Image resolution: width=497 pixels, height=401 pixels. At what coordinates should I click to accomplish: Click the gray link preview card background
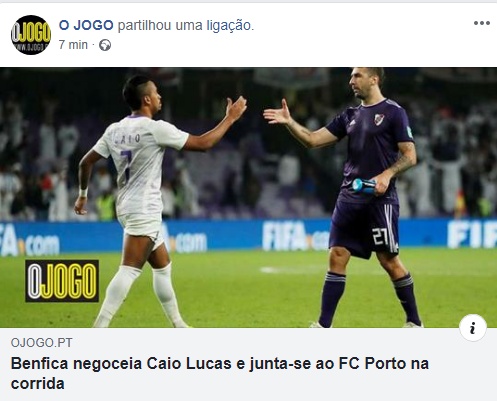pyautogui.click(x=248, y=364)
